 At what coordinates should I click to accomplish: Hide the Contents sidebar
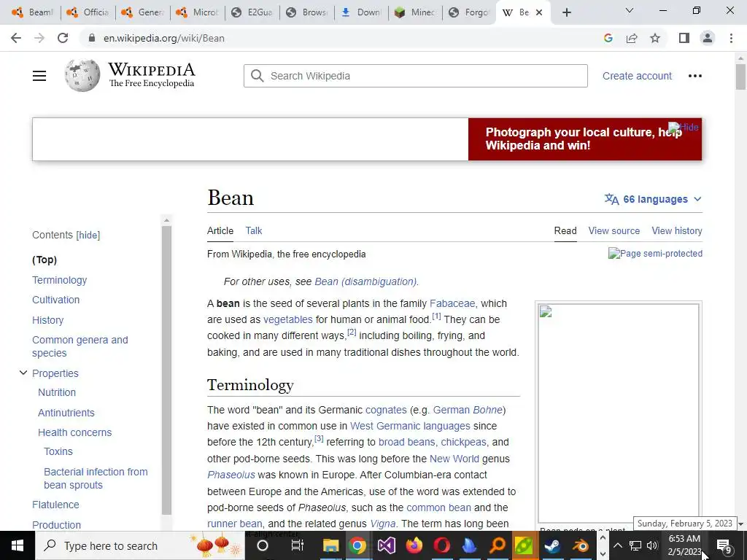88,236
